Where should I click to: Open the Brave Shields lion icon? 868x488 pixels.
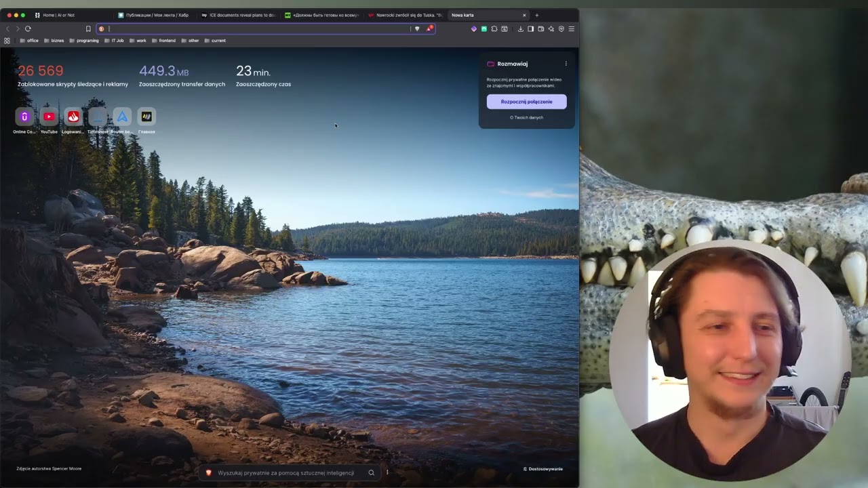pos(417,28)
